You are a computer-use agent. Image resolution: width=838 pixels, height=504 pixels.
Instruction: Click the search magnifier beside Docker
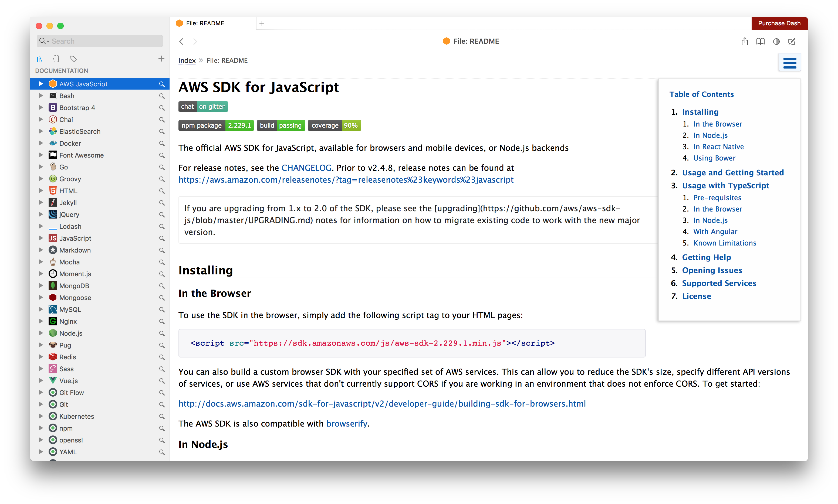click(162, 143)
